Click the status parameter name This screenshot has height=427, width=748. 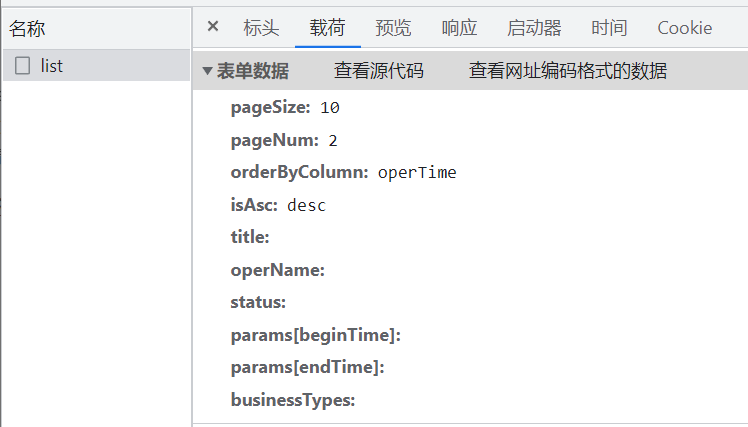[x=258, y=302]
